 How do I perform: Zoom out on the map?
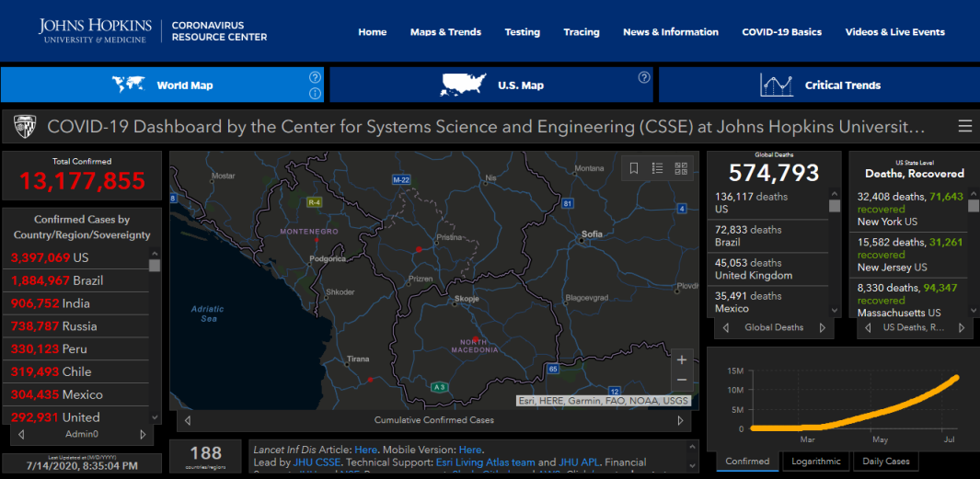[682, 380]
